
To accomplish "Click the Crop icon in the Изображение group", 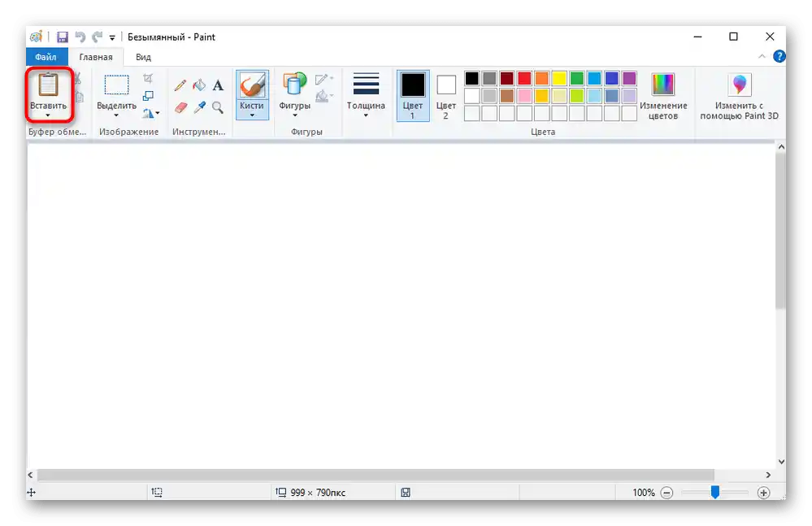I will click(148, 79).
